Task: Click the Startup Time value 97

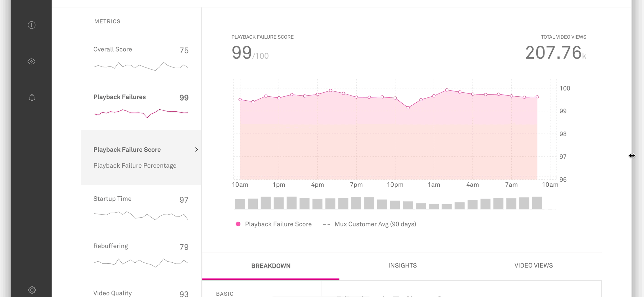Action: point(184,200)
